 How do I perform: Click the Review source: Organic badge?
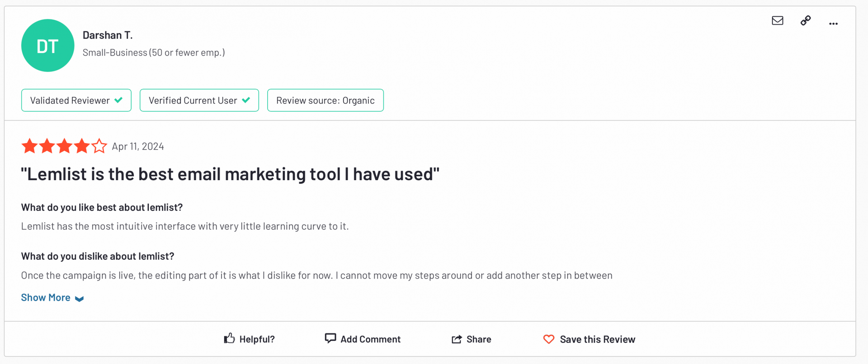(325, 100)
